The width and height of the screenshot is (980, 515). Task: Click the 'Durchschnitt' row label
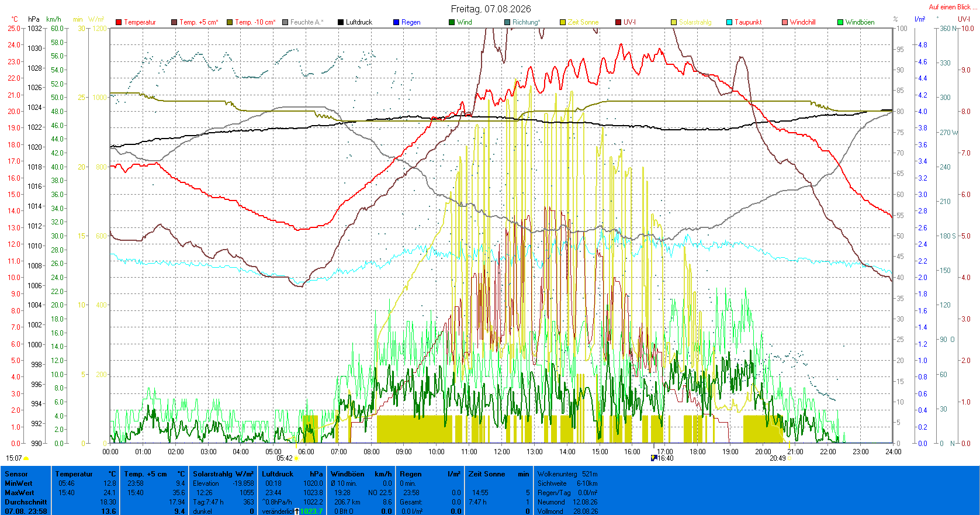click(x=26, y=502)
